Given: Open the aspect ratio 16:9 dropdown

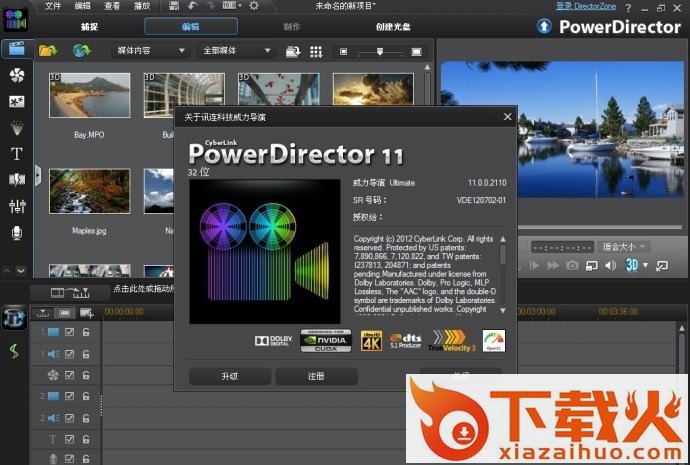Looking at the screenshot, I should (x=232, y=6).
